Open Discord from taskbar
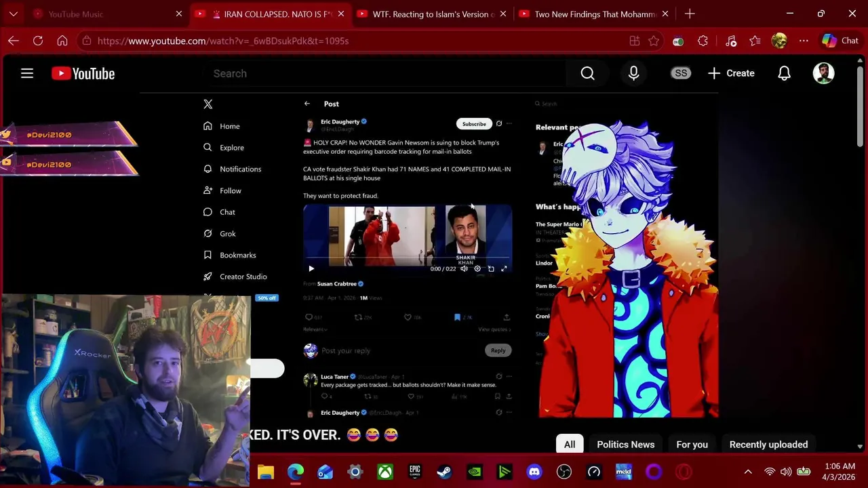The image size is (868, 488). [x=534, y=472]
